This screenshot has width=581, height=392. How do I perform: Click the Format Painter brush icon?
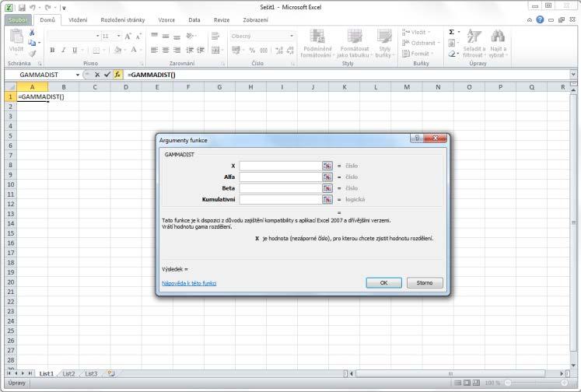pos(32,54)
